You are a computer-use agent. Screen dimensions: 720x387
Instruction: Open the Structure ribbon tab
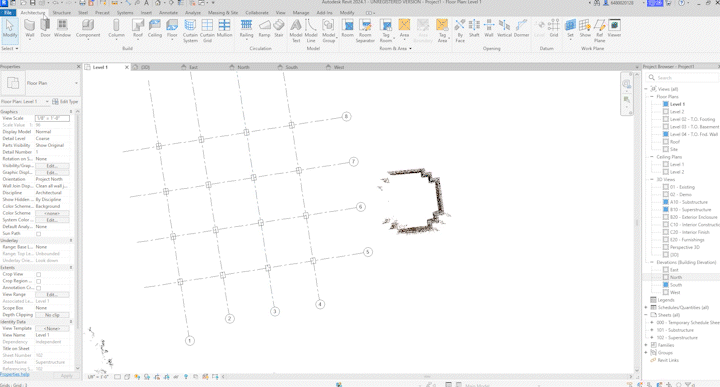[62, 13]
